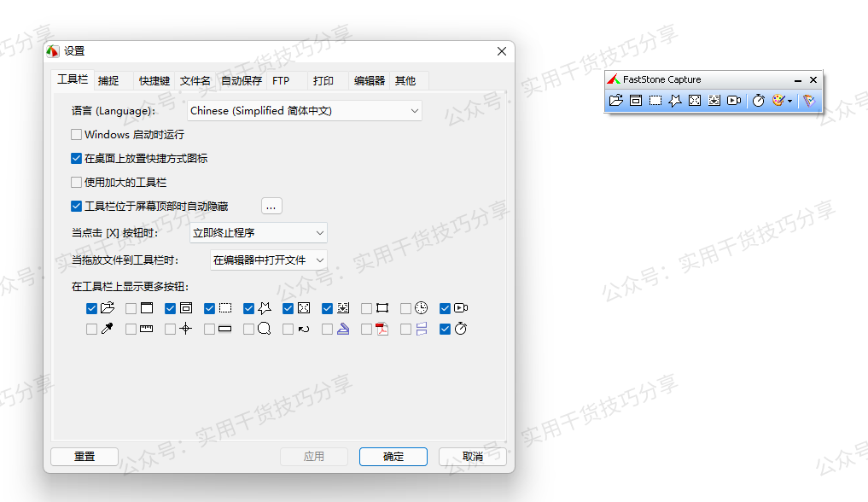Open the Screen Recorder tool
The height and width of the screenshot is (502, 868).
tap(734, 100)
